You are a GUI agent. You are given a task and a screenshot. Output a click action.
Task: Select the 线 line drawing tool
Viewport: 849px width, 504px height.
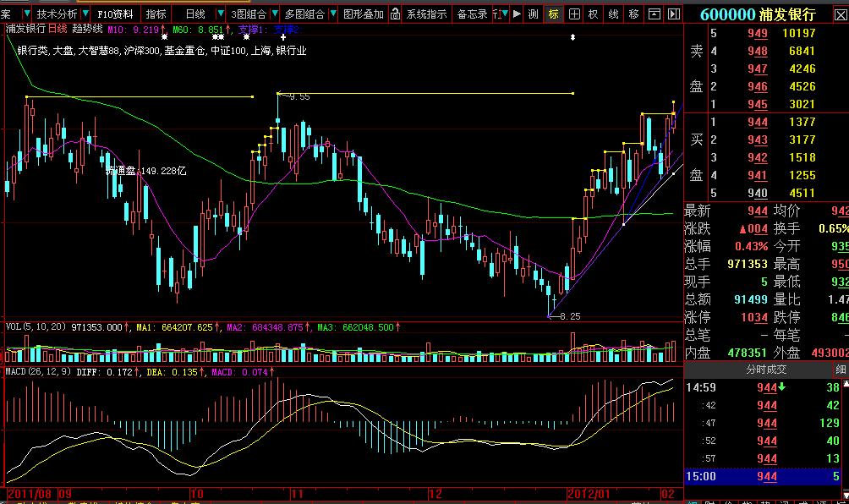point(613,14)
